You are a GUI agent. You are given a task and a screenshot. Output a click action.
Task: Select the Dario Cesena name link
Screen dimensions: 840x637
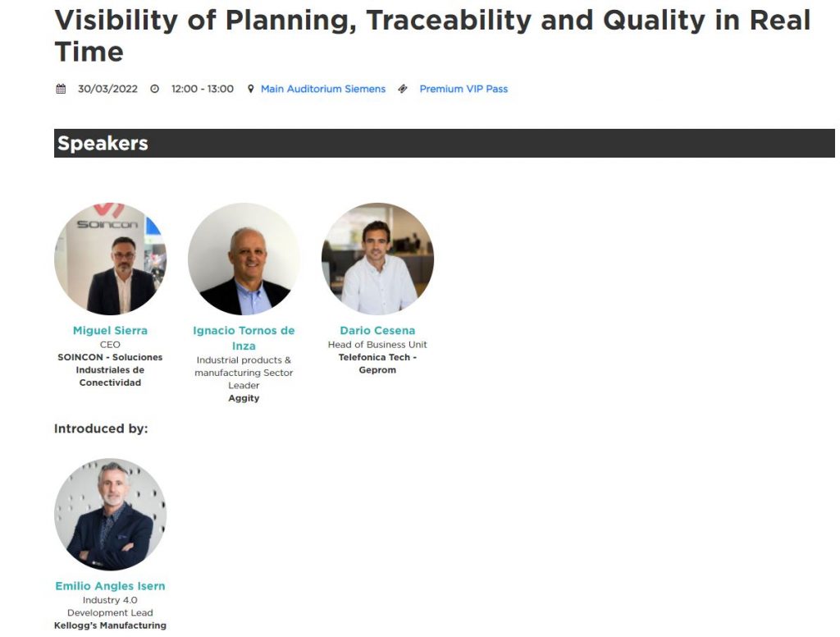pos(377,331)
